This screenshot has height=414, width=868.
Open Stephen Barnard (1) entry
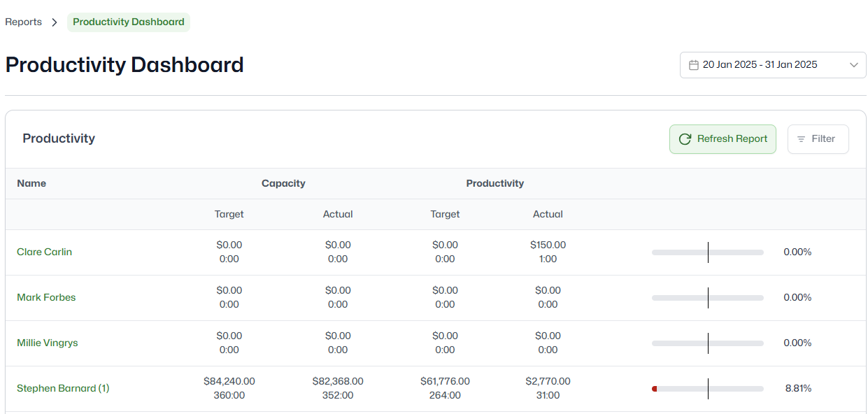pos(63,388)
